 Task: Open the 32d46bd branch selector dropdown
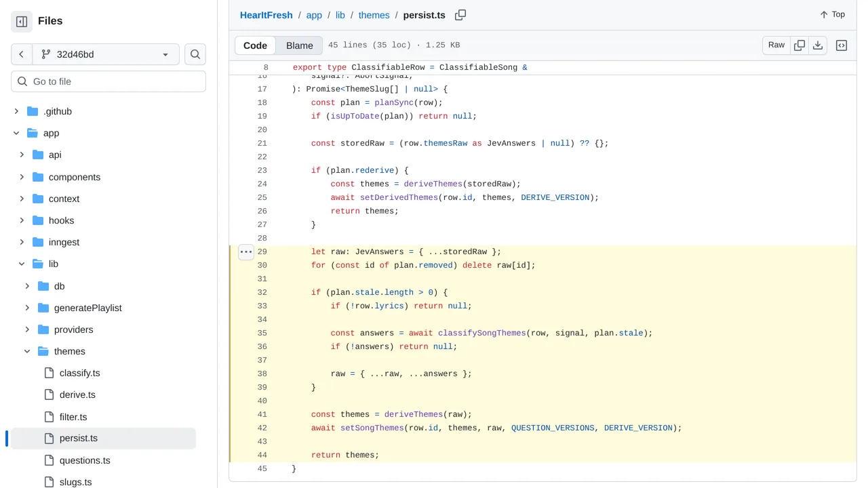pyautogui.click(x=106, y=54)
